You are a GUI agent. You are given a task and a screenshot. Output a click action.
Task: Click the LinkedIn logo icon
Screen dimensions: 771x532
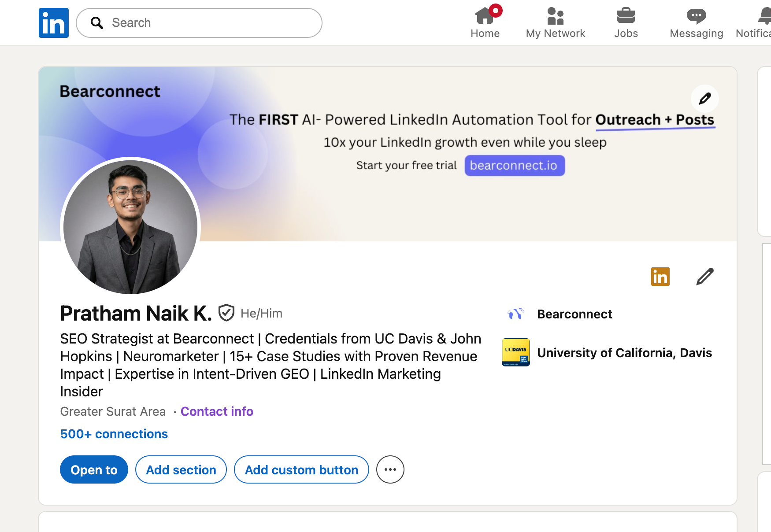[x=53, y=23]
